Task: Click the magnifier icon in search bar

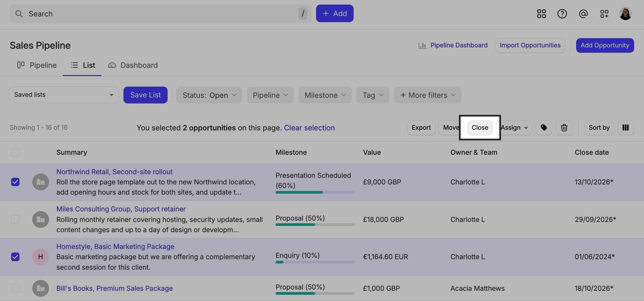Action: coord(19,14)
